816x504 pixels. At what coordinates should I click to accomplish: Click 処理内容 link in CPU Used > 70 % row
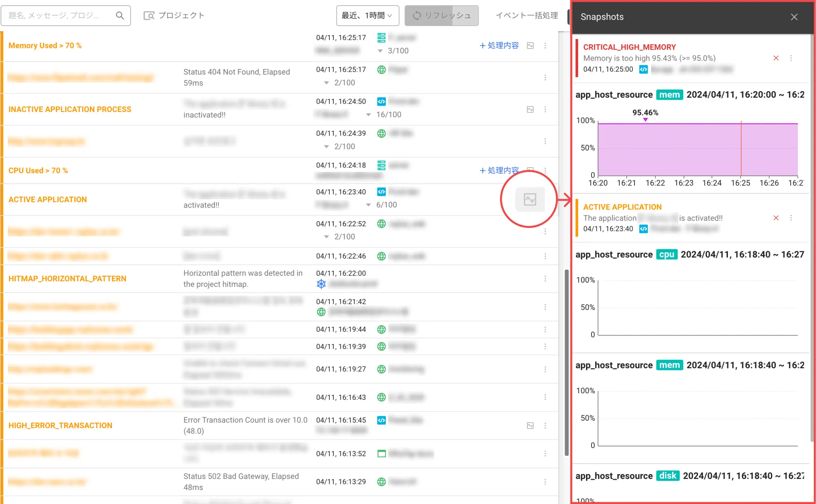(499, 171)
